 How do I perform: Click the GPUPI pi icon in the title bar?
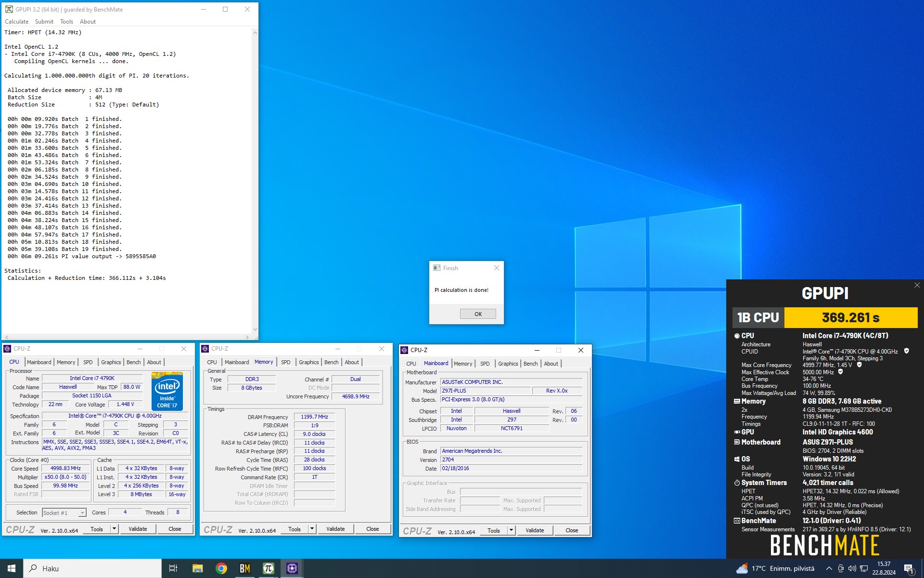[x=9, y=9]
